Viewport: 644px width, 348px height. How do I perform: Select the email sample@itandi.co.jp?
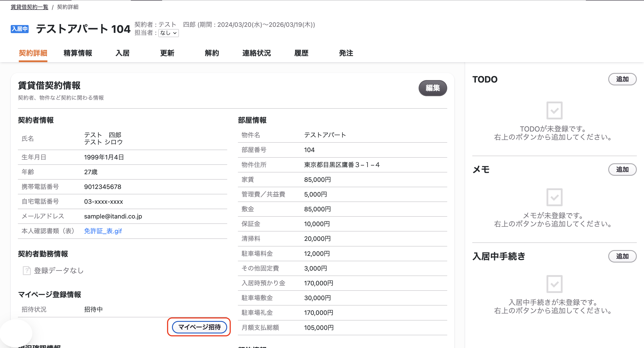[x=113, y=216]
